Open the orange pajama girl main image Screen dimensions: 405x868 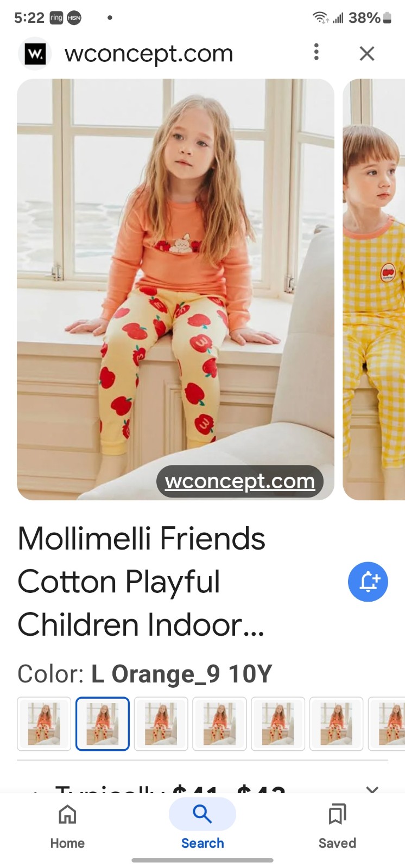point(175,289)
